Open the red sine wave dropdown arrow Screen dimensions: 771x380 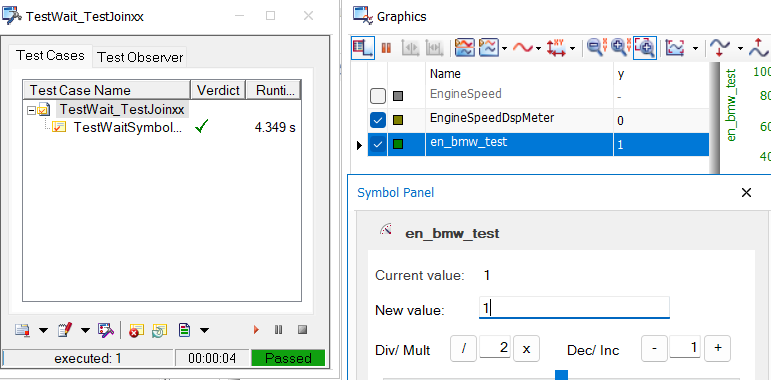539,49
